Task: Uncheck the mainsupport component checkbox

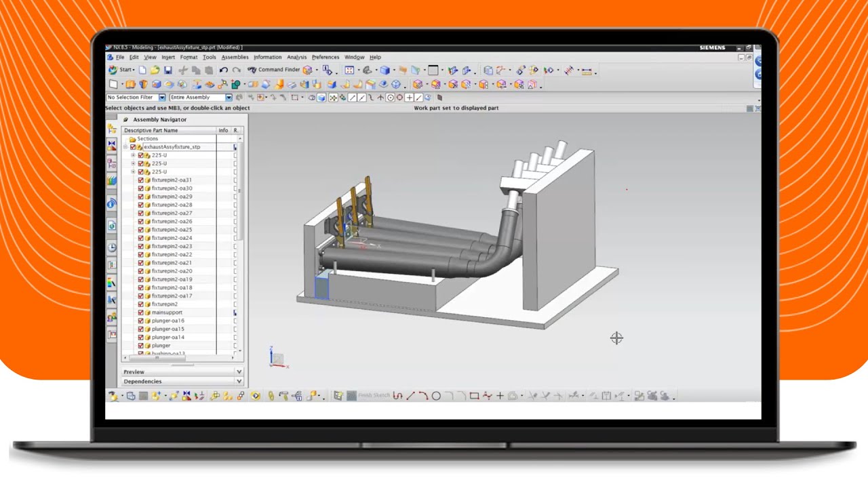Action: 141,312
